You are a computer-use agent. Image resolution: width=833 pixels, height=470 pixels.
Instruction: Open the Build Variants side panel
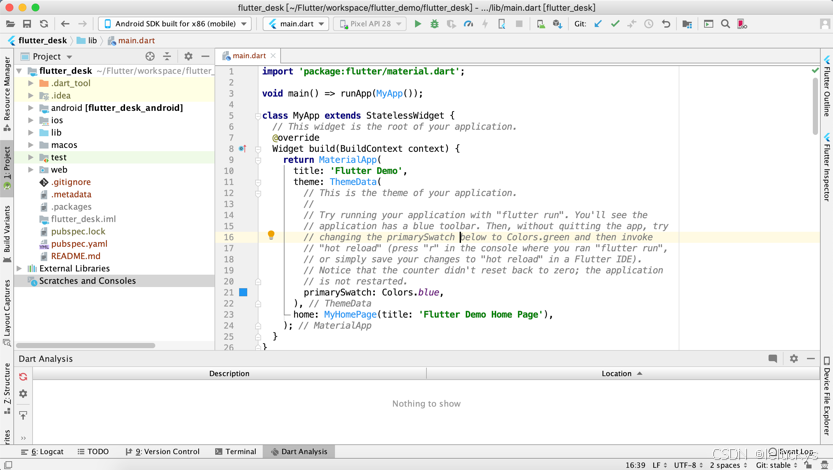(x=7, y=234)
